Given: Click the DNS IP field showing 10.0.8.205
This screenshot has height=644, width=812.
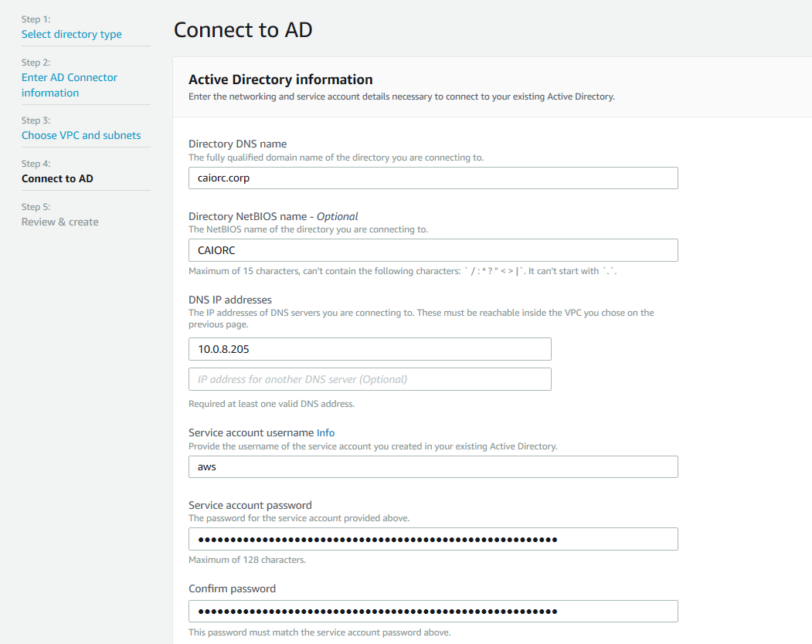Looking at the screenshot, I should 369,349.
